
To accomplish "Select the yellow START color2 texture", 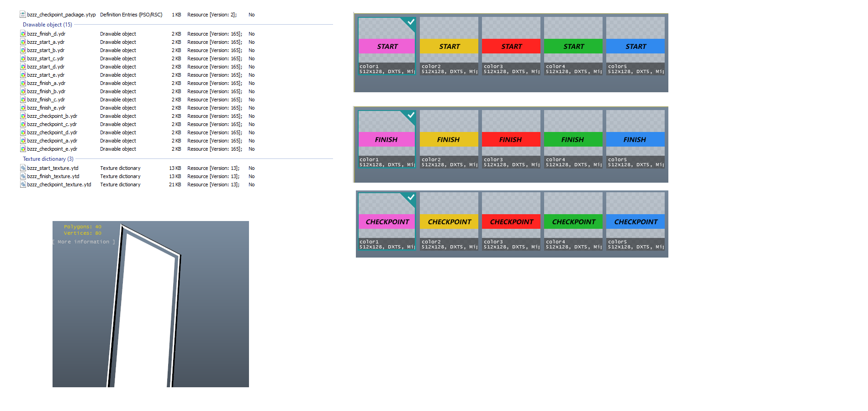I will coord(449,46).
